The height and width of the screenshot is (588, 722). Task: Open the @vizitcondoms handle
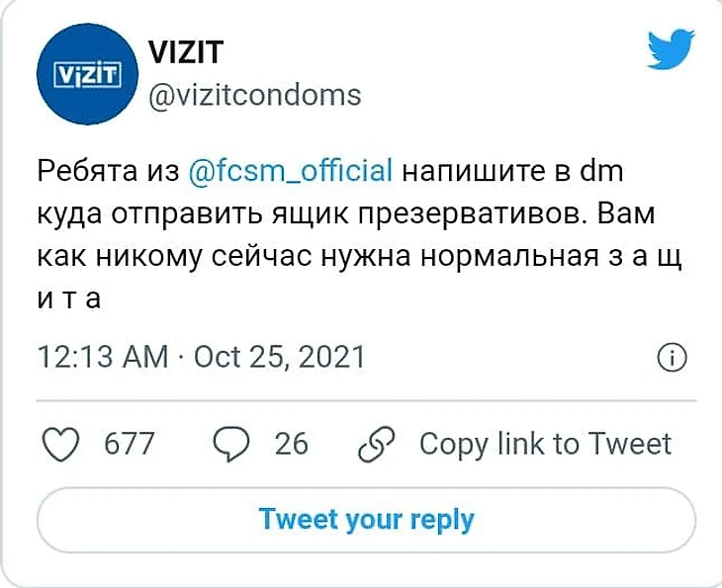point(253,95)
